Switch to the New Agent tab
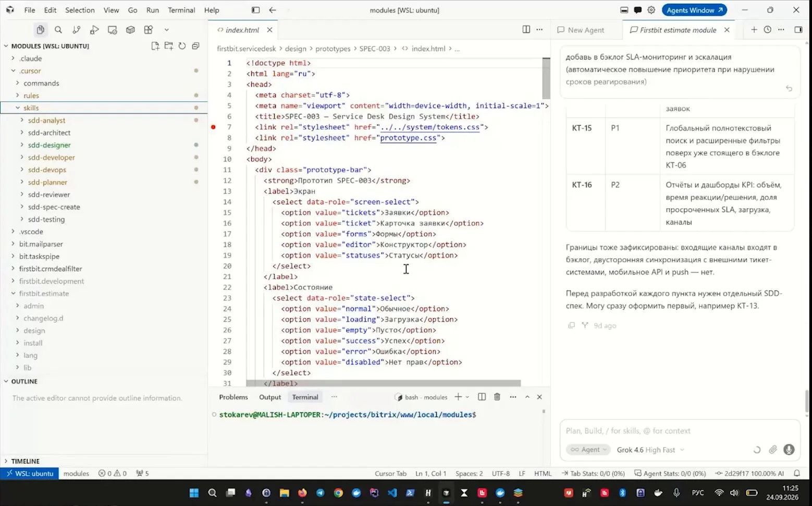Image resolution: width=812 pixels, height=506 pixels. point(586,30)
